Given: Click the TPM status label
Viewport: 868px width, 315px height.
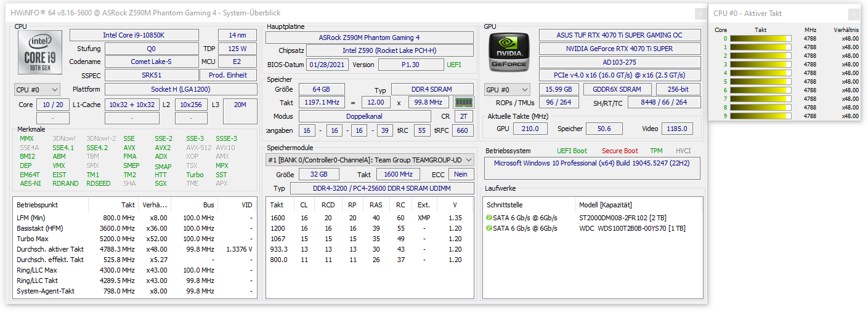Looking at the screenshot, I should (656, 151).
